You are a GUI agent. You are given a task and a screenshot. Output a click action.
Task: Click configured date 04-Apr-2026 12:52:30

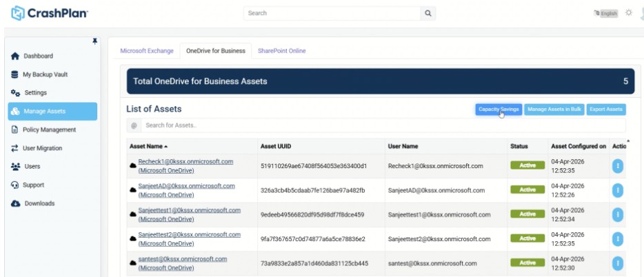(567, 263)
